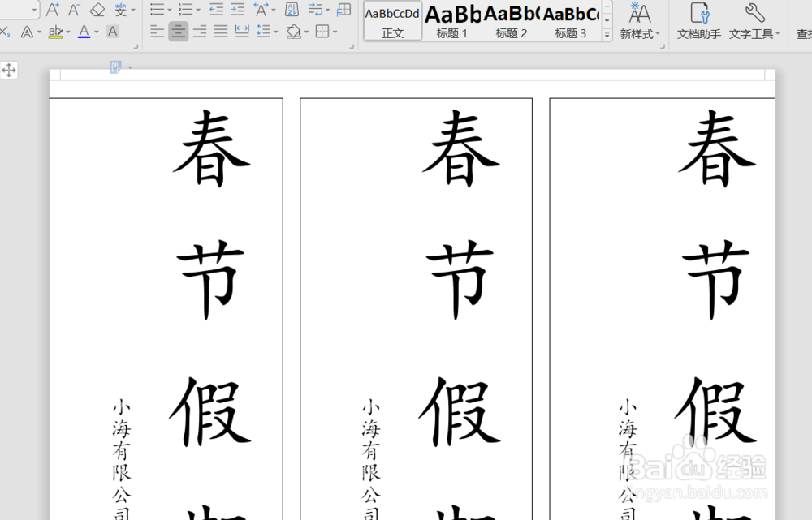This screenshot has width=812, height=520.
Task: Open the font color dropdown arrow
Action: point(97,32)
